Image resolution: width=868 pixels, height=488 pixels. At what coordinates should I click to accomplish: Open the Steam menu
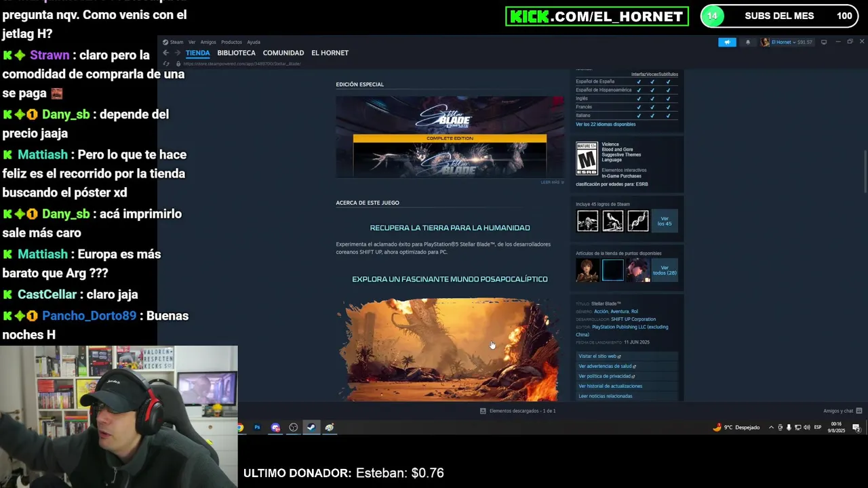pos(174,42)
